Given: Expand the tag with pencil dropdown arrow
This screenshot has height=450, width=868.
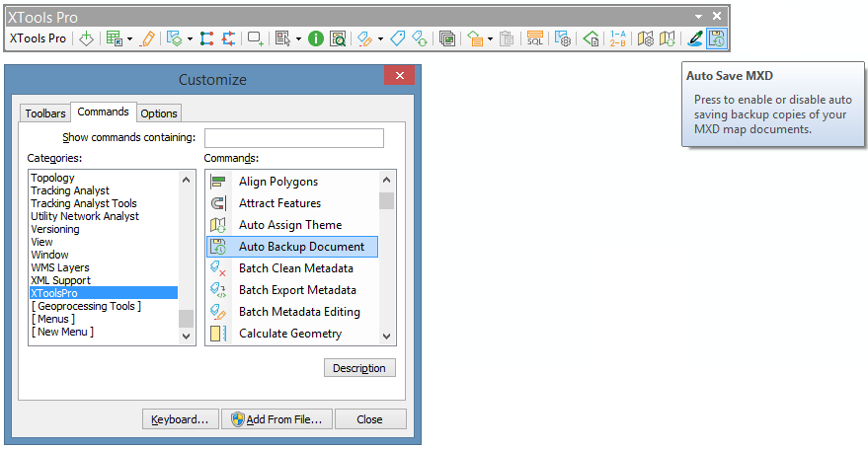Looking at the screenshot, I should pyautogui.click(x=380, y=38).
